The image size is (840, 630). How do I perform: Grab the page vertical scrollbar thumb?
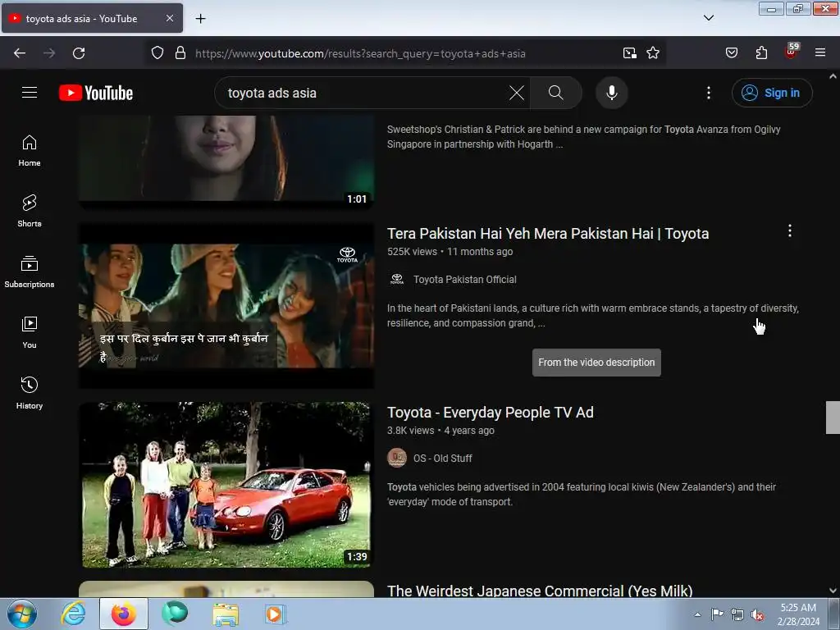(833, 418)
